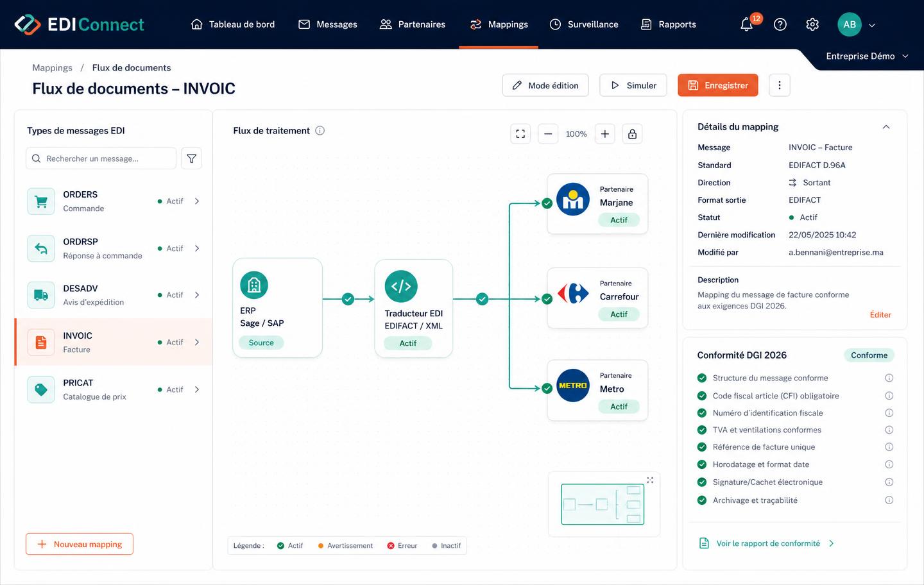The image size is (924, 585).
Task: Go to Tableau de bord
Action: click(233, 24)
